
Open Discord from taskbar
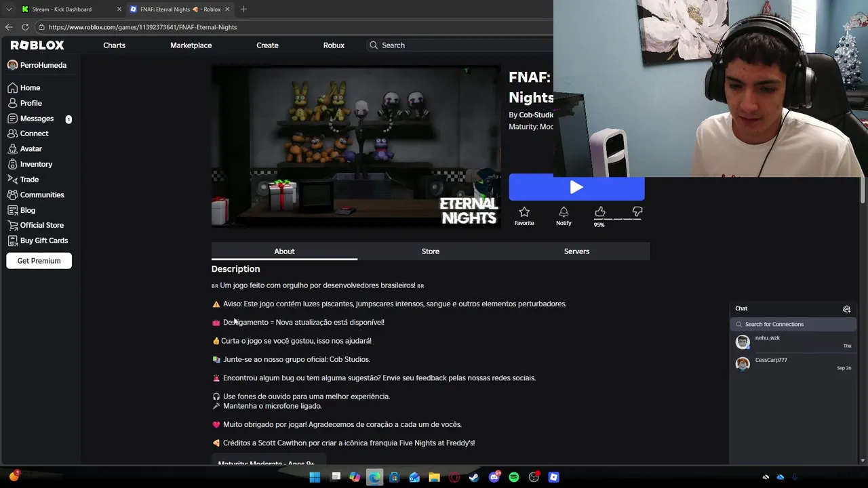click(494, 477)
